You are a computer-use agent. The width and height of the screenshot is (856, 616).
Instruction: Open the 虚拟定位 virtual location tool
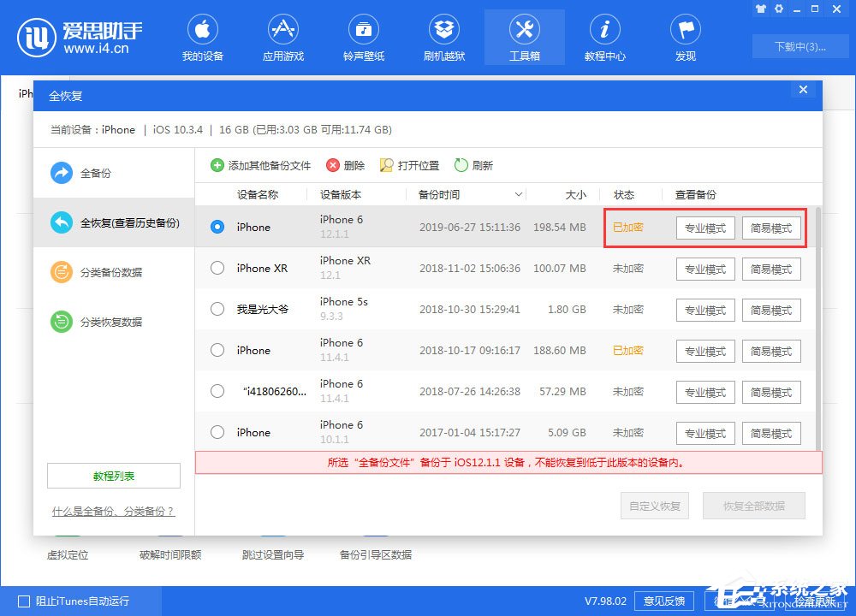(x=68, y=554)
